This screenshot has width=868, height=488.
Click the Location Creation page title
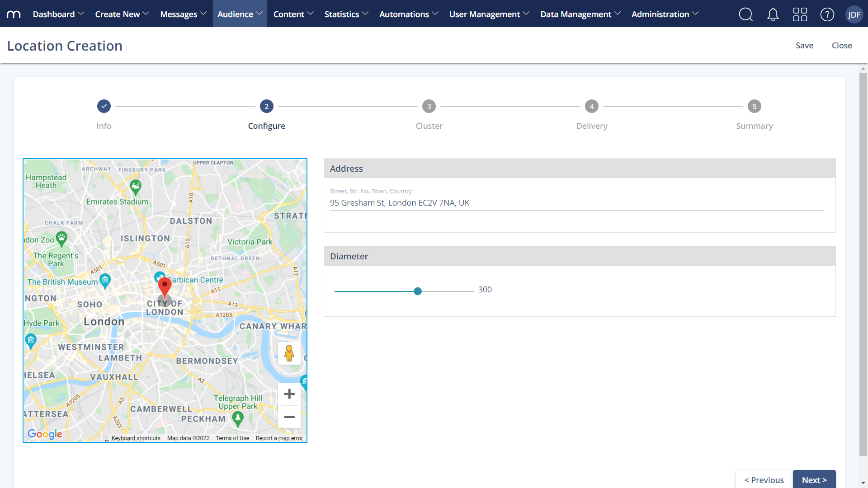[x=65, y=46]
